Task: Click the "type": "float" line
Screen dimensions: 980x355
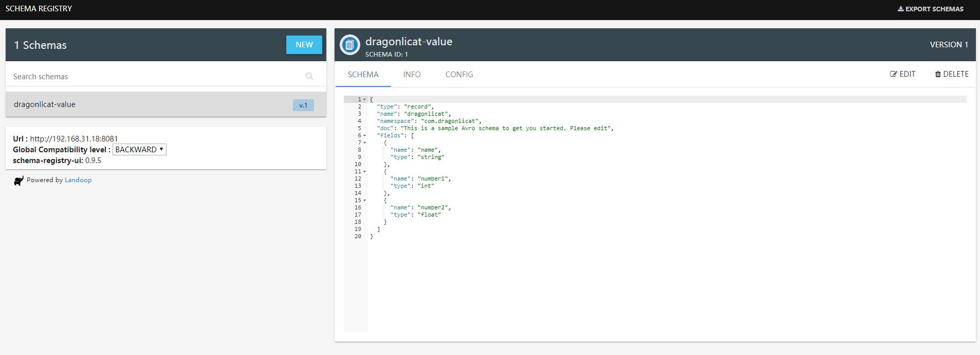Action: tap(416, 215)
